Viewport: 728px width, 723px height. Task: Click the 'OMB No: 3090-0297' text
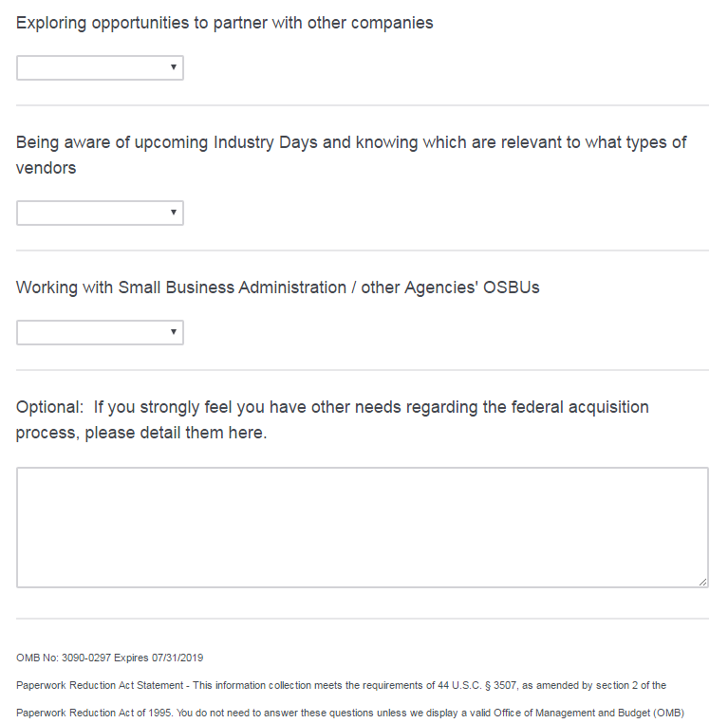[x=63, y=658]
